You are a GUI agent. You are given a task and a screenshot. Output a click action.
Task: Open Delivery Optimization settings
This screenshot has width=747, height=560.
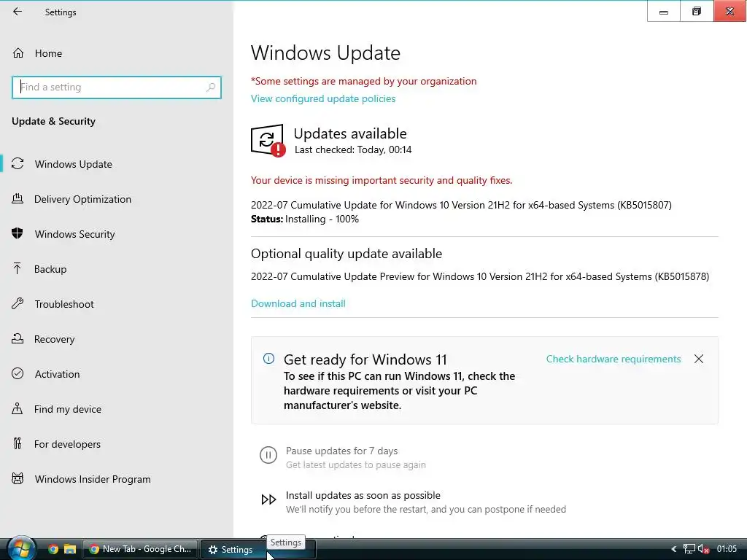82,199
